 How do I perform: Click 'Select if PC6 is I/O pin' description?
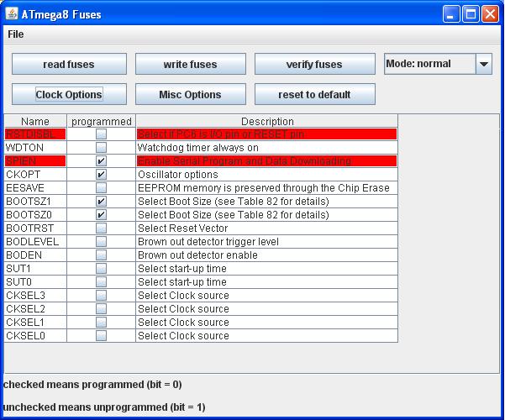[x=267, y=134]
